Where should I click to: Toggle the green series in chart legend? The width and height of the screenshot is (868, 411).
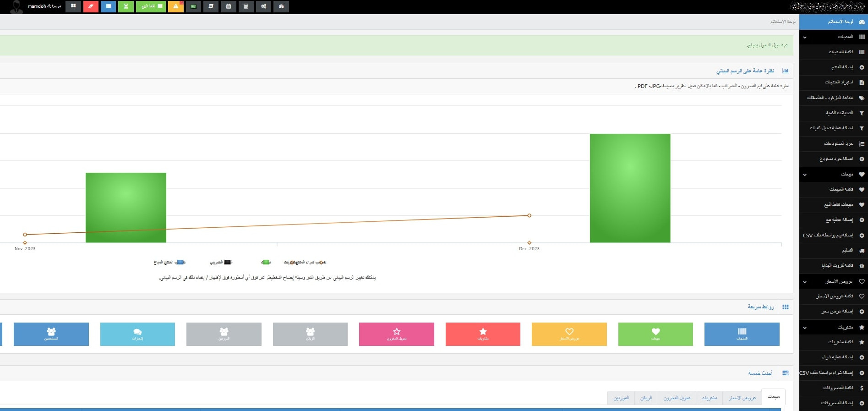[x=266, y=262]
